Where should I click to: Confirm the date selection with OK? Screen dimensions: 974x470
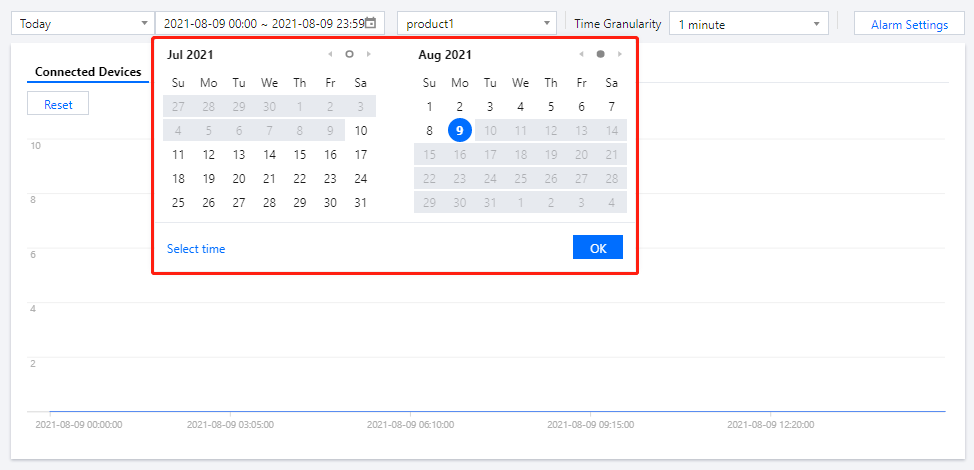pyautogui.click(x=598, y=248)
